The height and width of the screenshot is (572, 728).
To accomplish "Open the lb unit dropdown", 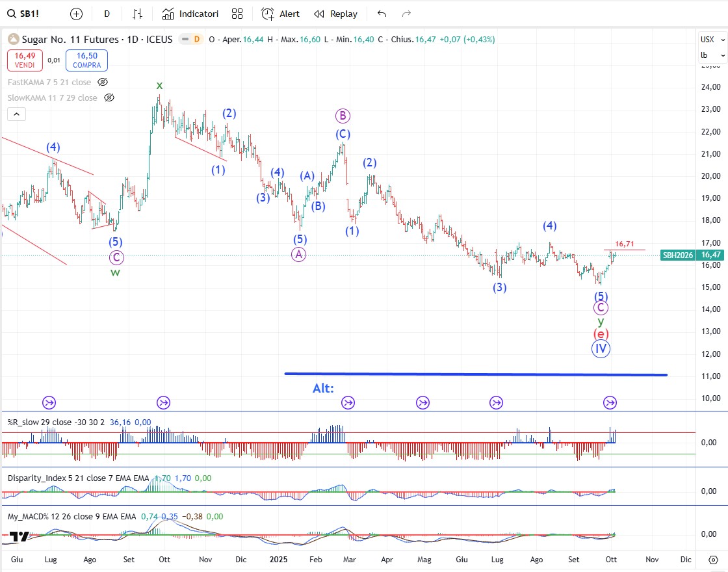I will tap(712, 55).
